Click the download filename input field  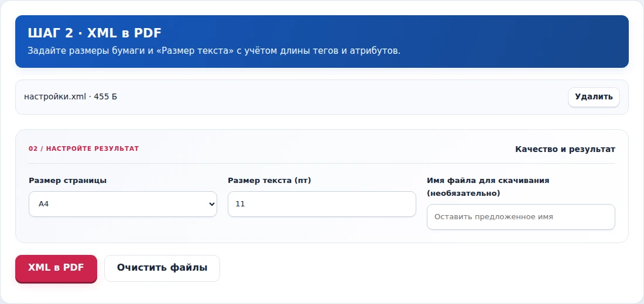click(521, 217)
